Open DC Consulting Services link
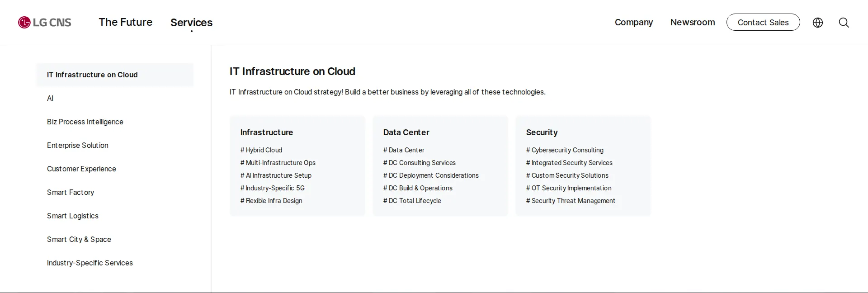The width and height of the screenshot is (868, 293). click(x=420, y=163)
